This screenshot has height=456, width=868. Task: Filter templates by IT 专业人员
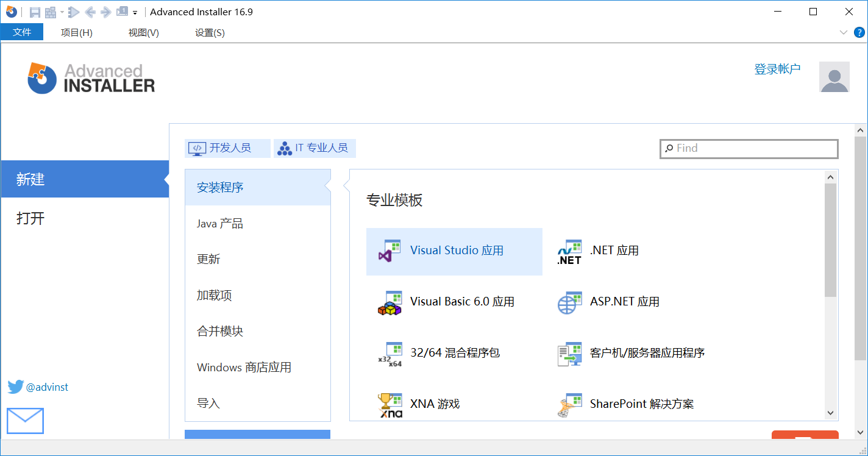tap(315, 148)
